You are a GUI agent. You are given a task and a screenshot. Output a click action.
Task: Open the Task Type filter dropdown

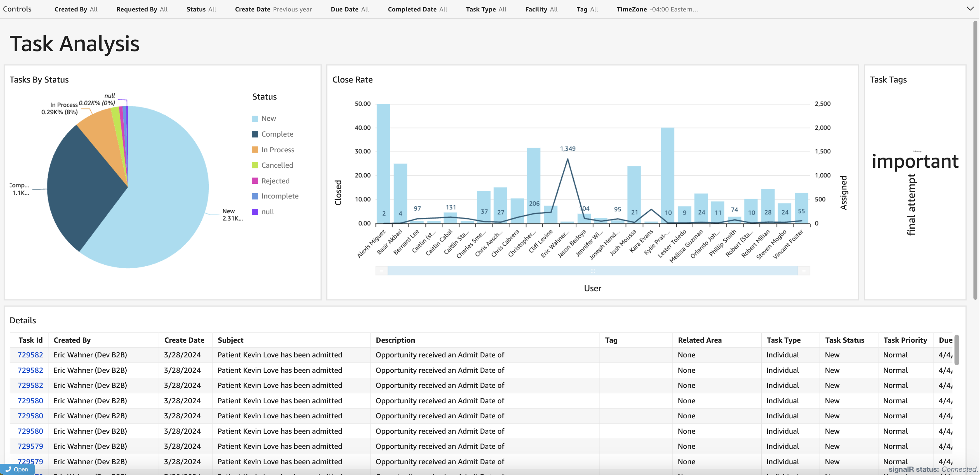tap(485, 9)
